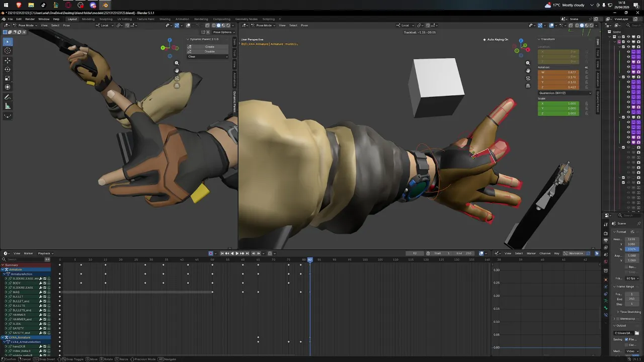The image size is (644, 362).
Task: Click the pan hand icon in right viewport
Action: pos(528,70)
